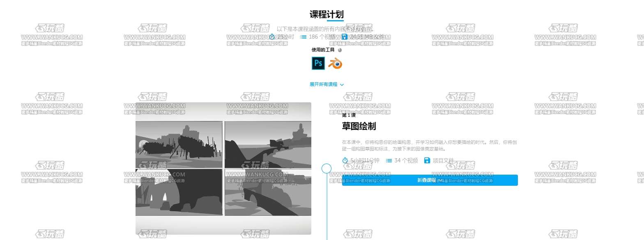
Task: Click the 第 1 课 label
Action: pyautogui.click(x=349, y=115)
